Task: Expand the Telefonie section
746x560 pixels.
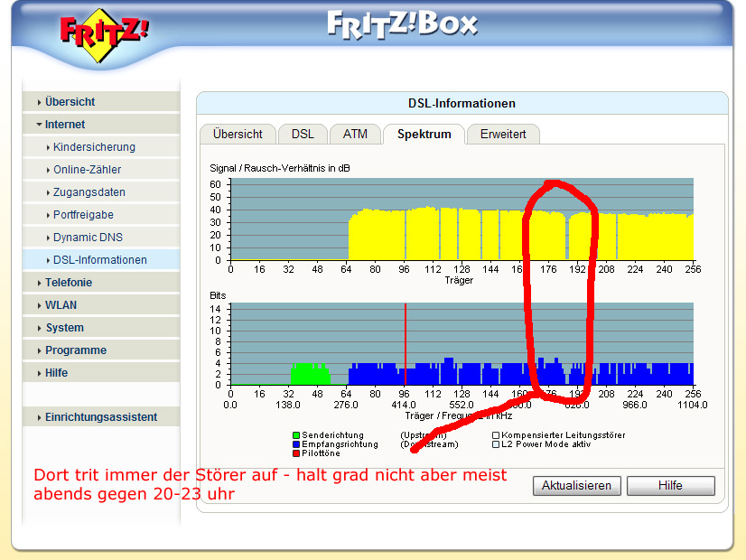Action: point(101,282)
